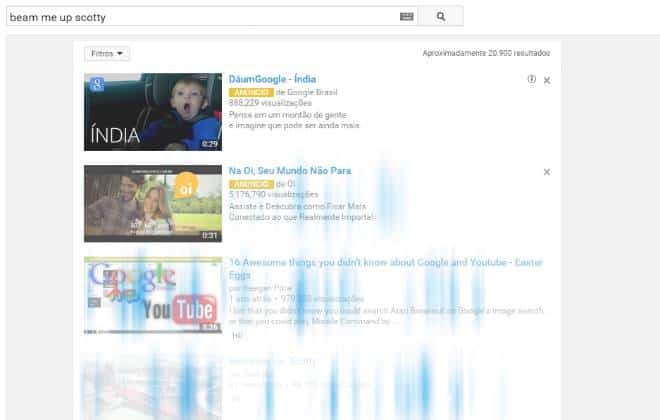Screen dimensions: 660x420
Task: Click the info icon on DáumGoogle ad
Action: [x=532, y=79]
